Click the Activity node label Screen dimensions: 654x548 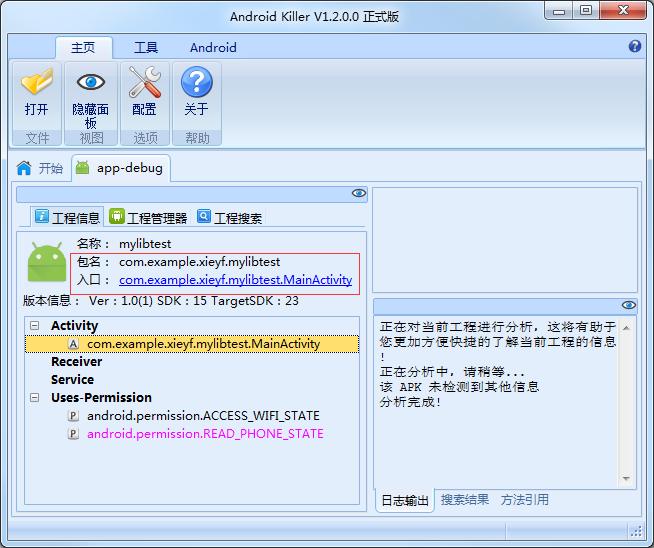click(74, 326)
